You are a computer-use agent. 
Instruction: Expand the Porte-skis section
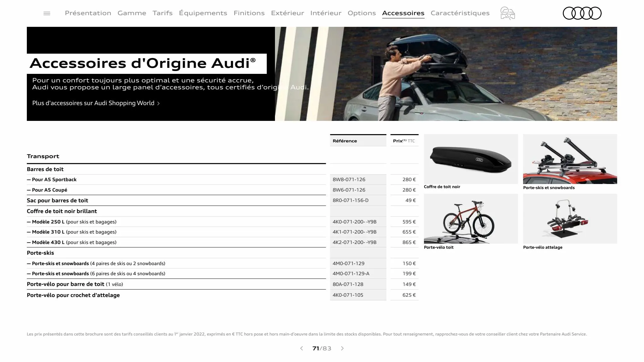(40, 253)
